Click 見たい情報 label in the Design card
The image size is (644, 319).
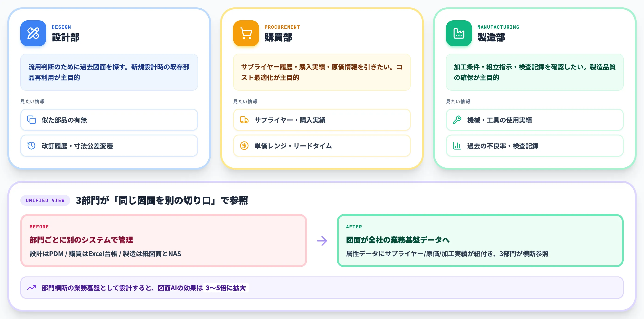(x=32, y=101)
